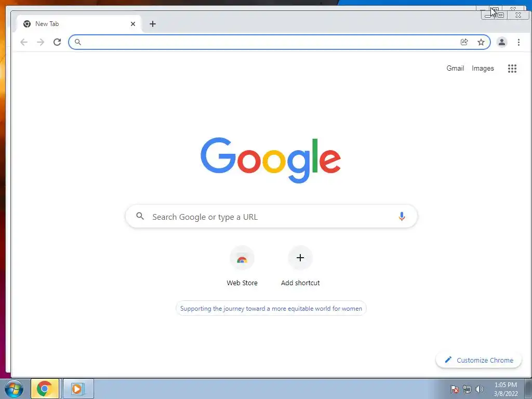This screenshot has width=532, height=399.
Task: Start a voice search with the microphone
Action: click(x=402, y=217)
